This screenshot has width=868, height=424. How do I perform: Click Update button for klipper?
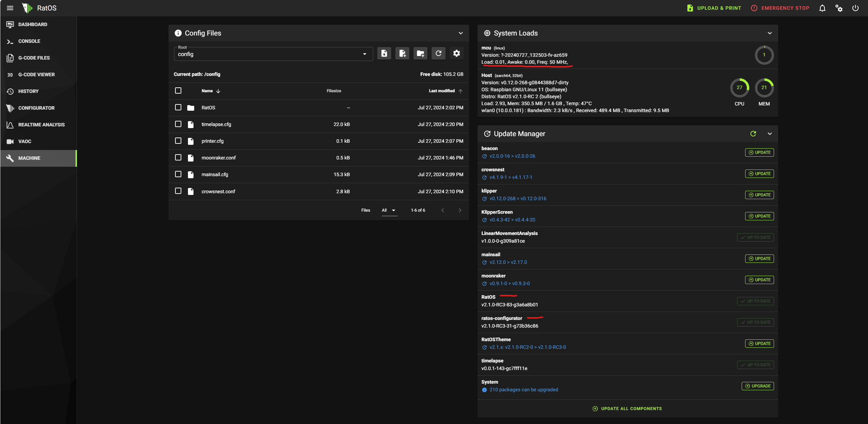pos(759,195)
